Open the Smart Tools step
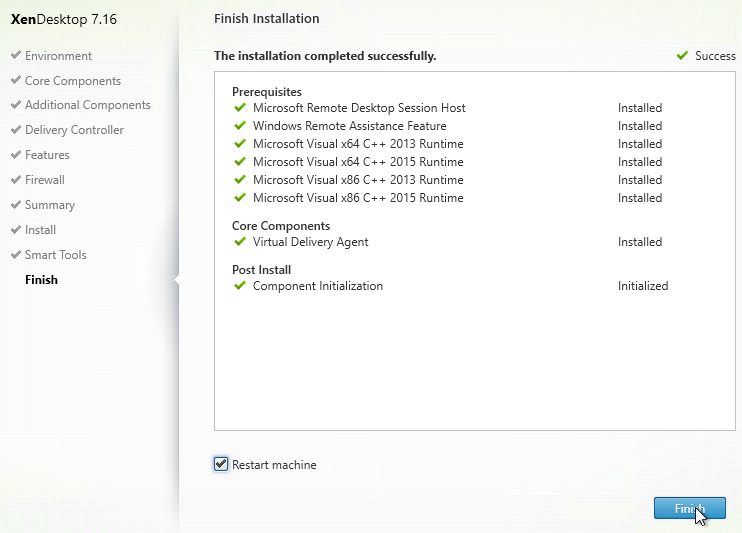Viewport: 742px width, 533px height. [55, 255]
